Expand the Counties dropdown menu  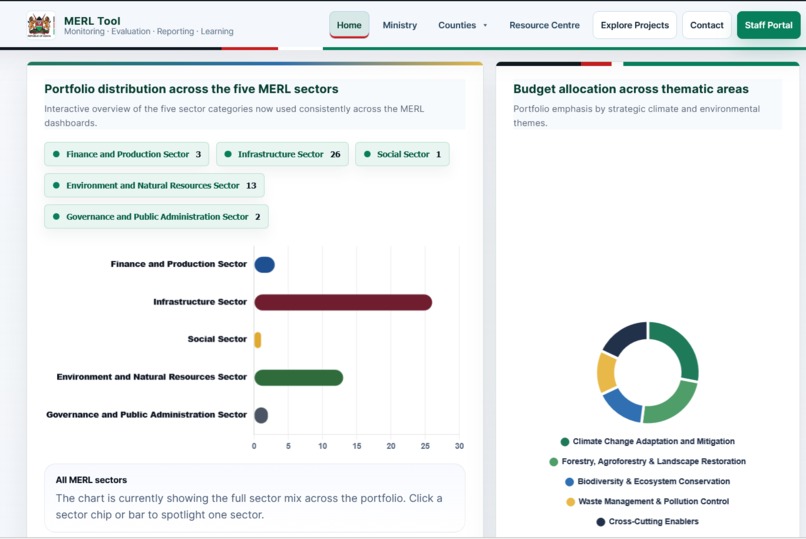(x=463, y=25)
